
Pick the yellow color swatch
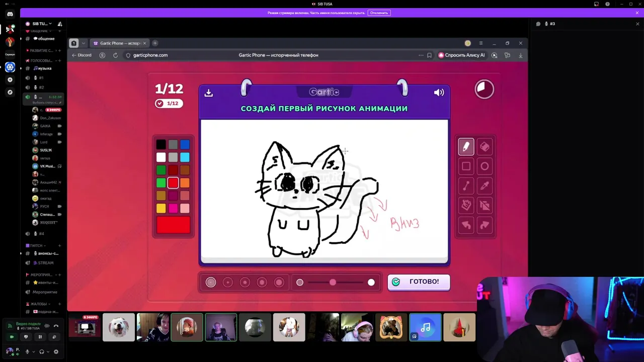161,209
